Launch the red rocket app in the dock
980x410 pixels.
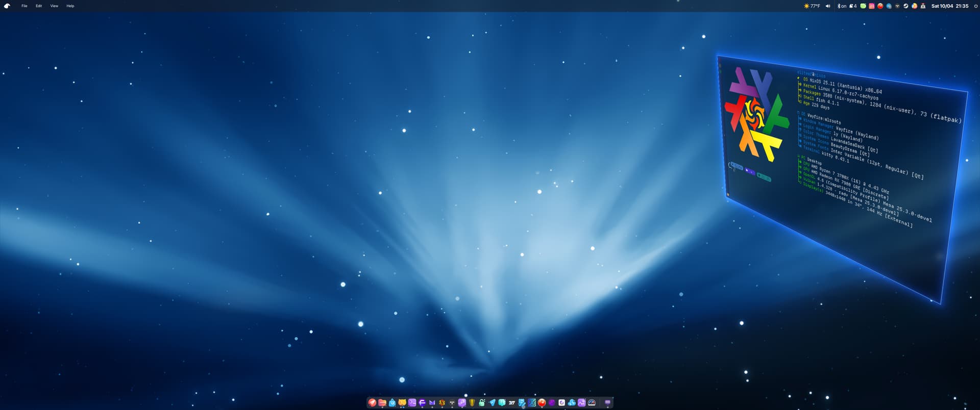(x=372, y=403)
